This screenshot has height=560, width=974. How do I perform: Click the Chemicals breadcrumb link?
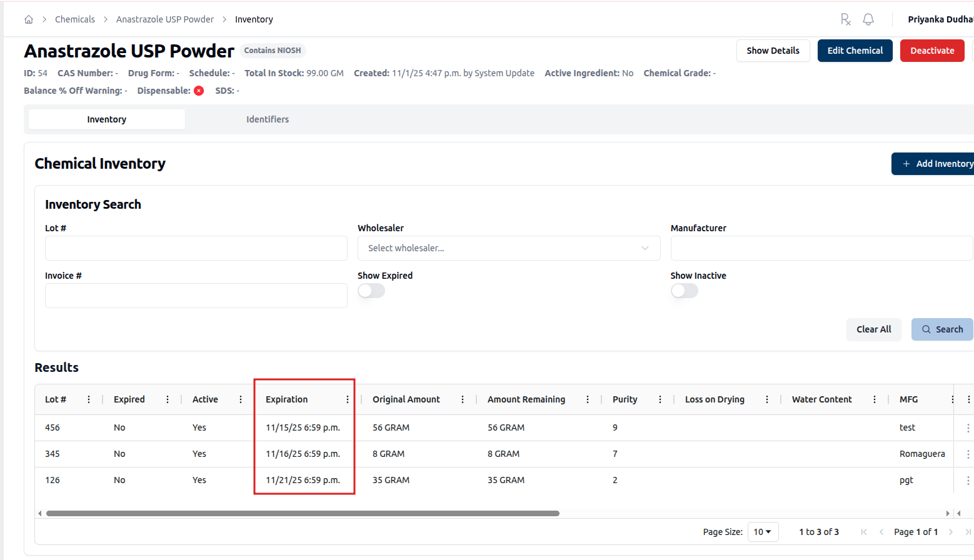tap(75, 19)
